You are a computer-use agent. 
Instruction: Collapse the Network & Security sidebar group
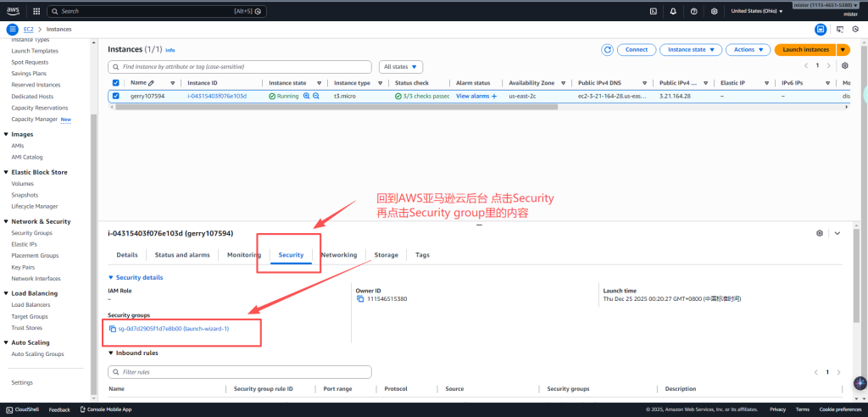point(6,221)
